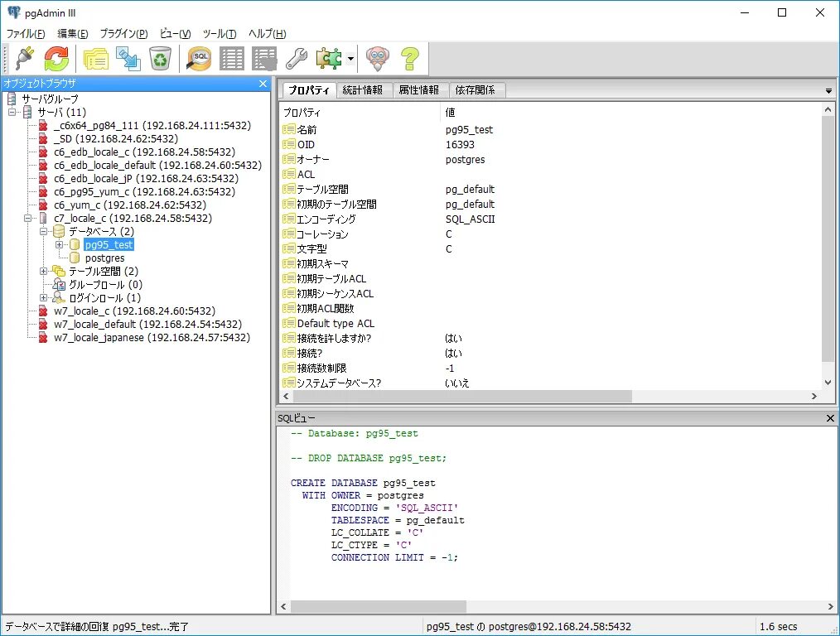Open the SQL query tool magnifier icon
840x636 pixels.
(199, 58)
